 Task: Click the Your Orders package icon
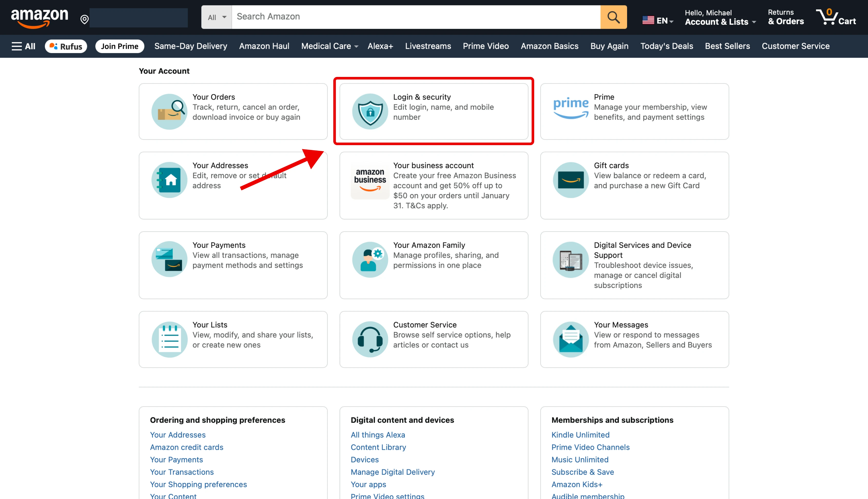[x=169, y=111]
